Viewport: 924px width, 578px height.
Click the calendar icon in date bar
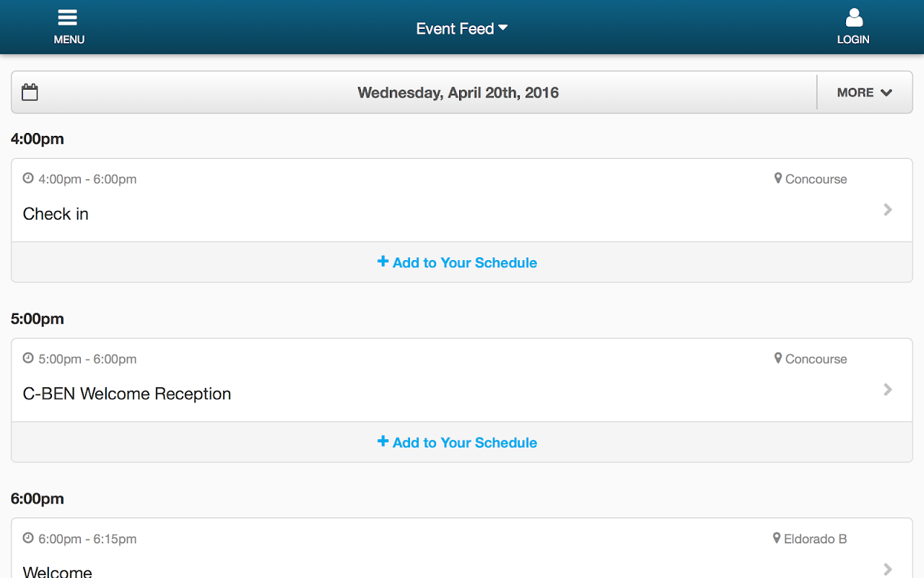30,92
